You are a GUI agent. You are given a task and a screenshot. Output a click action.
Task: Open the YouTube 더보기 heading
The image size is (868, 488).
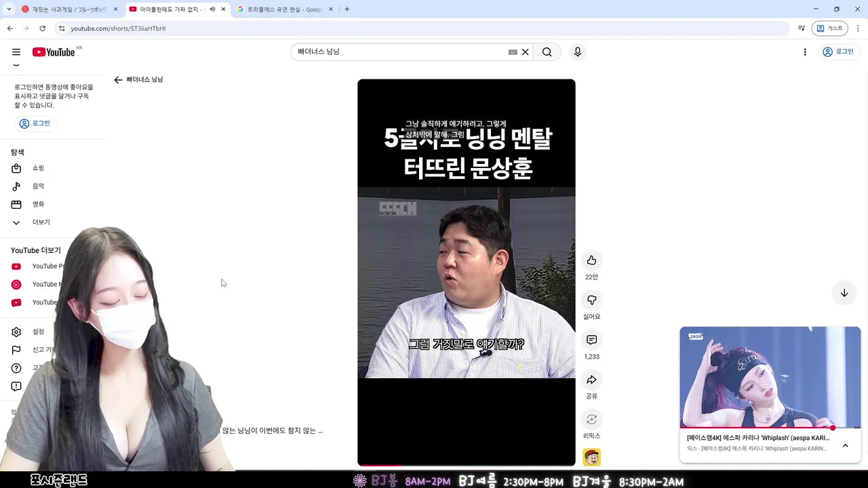click(36, 251)
